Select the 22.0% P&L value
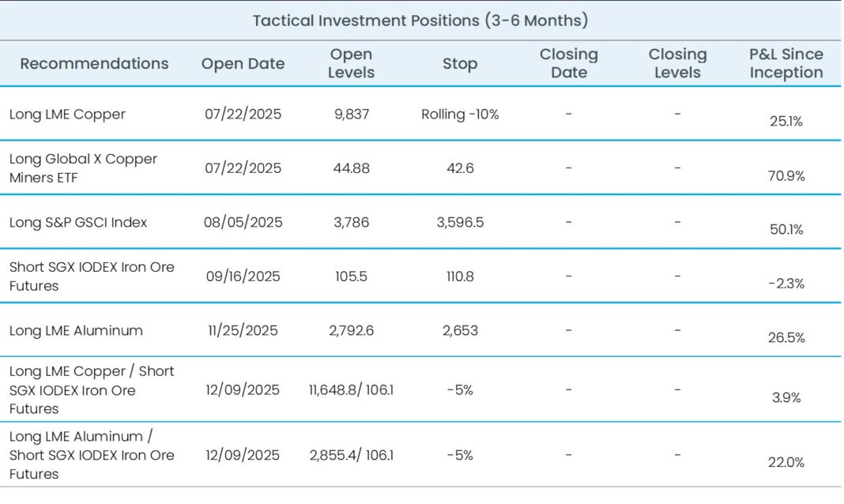This screenshot has width=844, height=504. [786, 463]
